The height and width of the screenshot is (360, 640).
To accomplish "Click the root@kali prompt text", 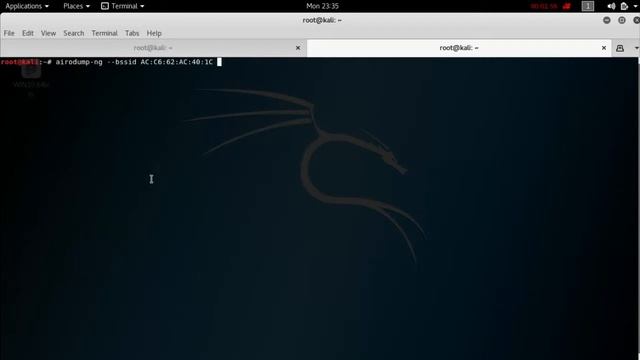I will click(20, 62).
